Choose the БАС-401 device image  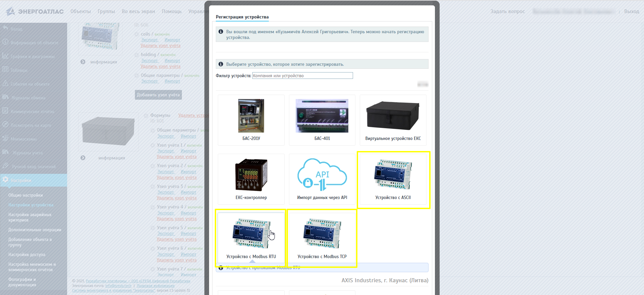click(x=322, y=116)
